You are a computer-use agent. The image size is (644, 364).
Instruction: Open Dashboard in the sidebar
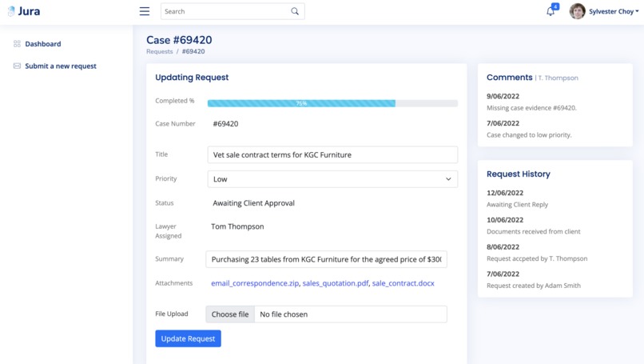tap(42, 43)
